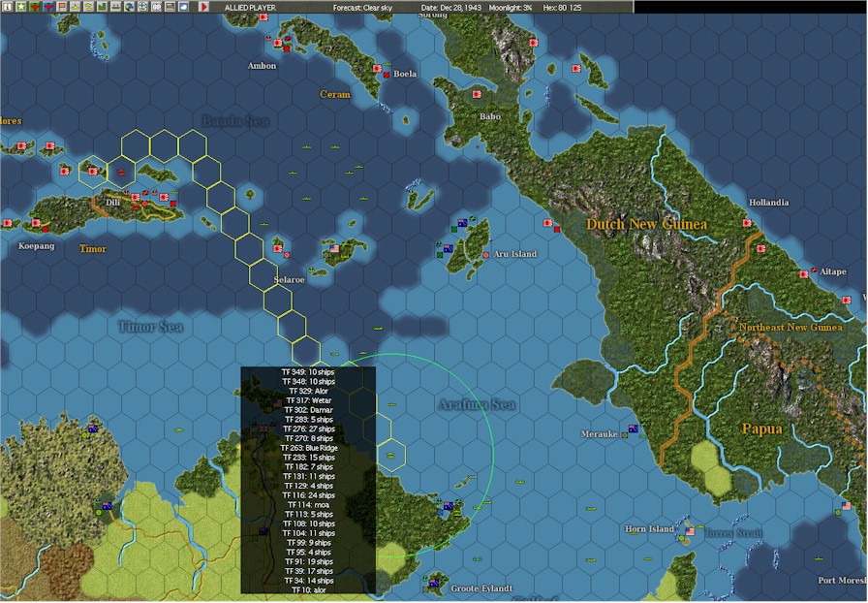Screen dimensions: 868x603
Task: Select TF 99: 9 ships entry
Action: [308, 543]
